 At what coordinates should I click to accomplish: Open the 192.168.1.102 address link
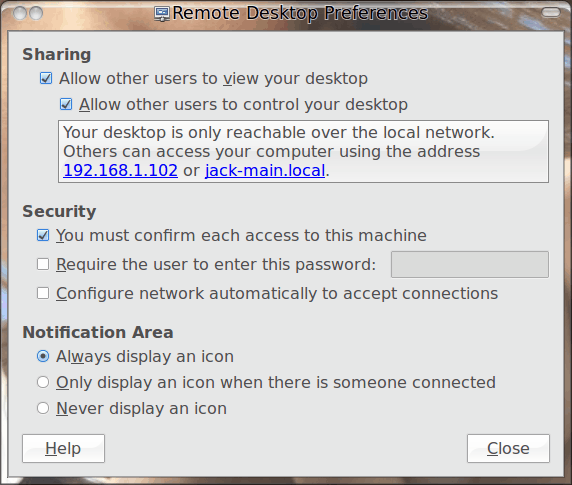(x=120, y=170)
